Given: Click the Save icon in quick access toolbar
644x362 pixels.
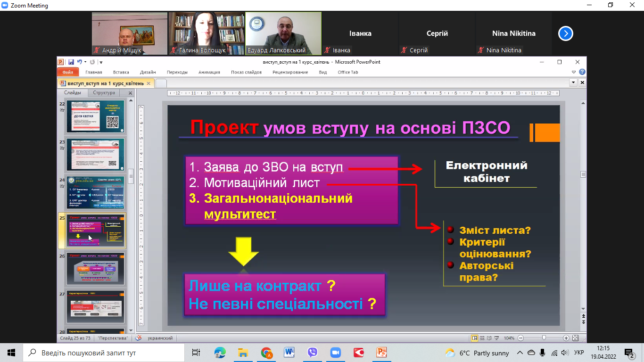Looking at the screenshot, I should coord(71,62).
